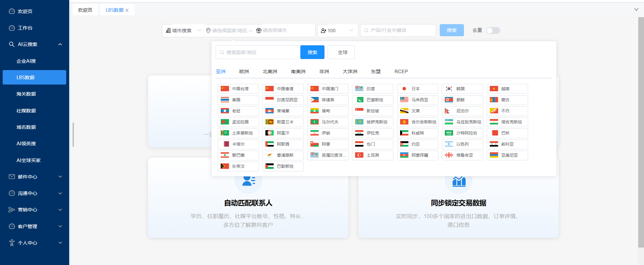Switch to the 南美洲 region tab

click(x=298, y=71)
